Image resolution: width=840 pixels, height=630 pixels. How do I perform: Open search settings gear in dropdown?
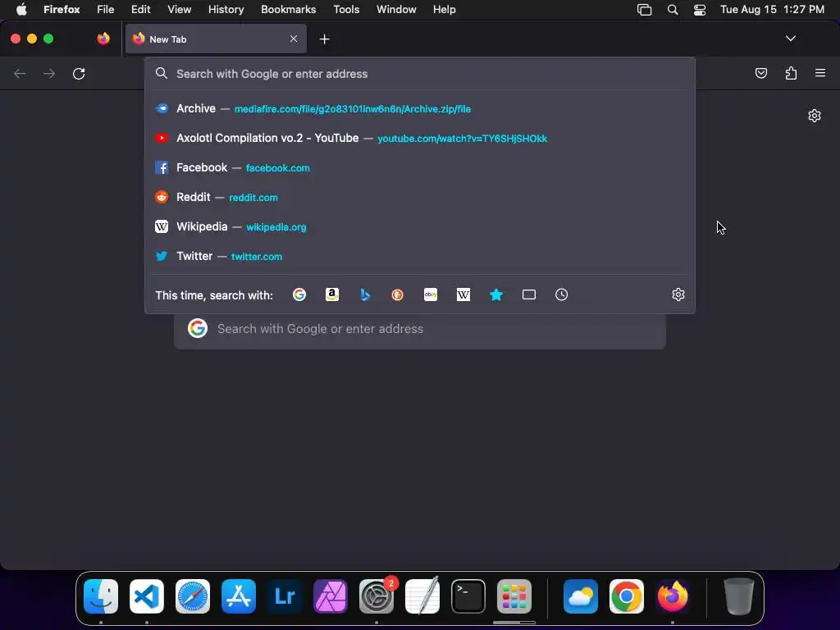(x=678, y=294)
